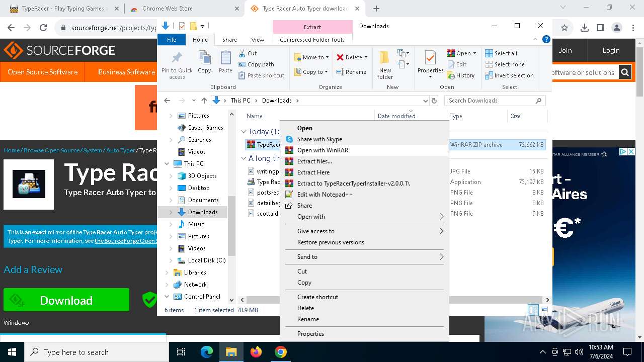
Task: Refresh the Downloads folder view
Action: pyautogui.click(x=434, y=101)
